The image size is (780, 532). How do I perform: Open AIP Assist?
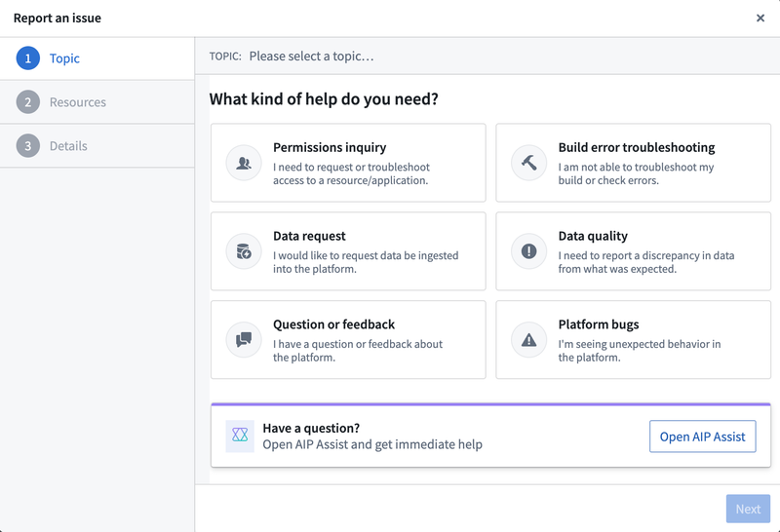[702, 437]
